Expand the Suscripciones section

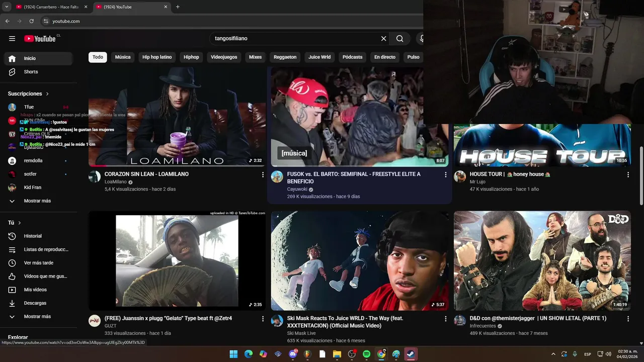tap(28, 94)
